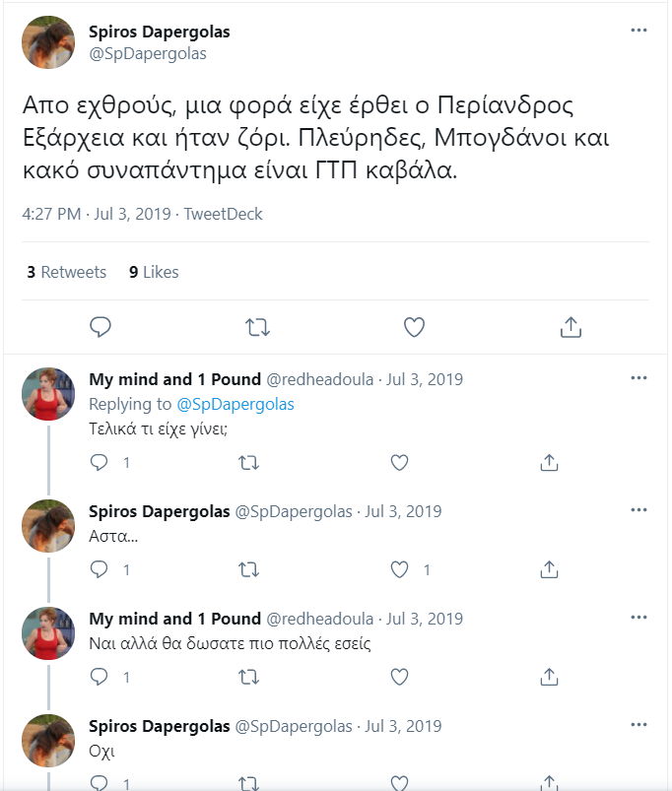View the 9 Likes list

pyautogui.click(x=154, y=272)
